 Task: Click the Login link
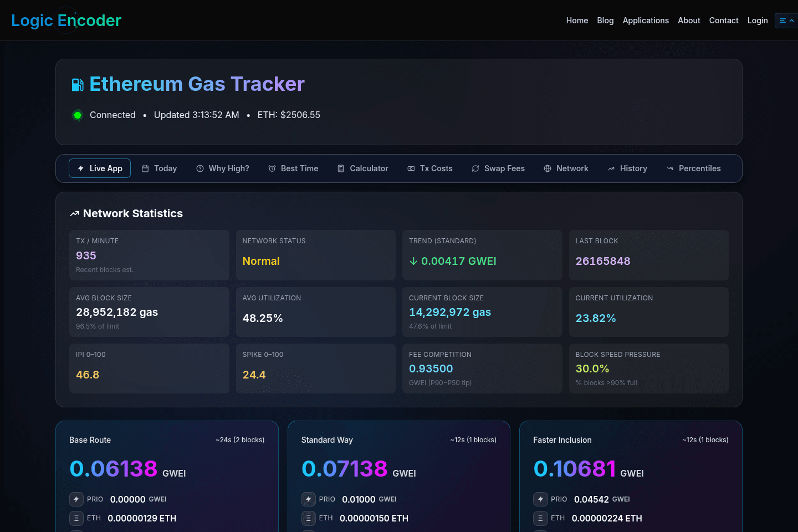pos(758,21)
